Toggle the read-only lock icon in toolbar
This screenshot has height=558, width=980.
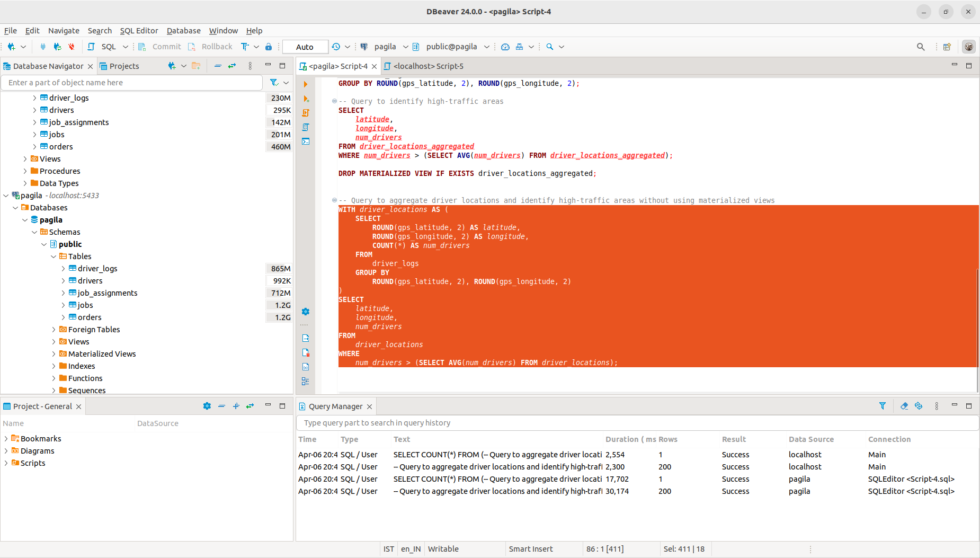click(x=269, y=47)
